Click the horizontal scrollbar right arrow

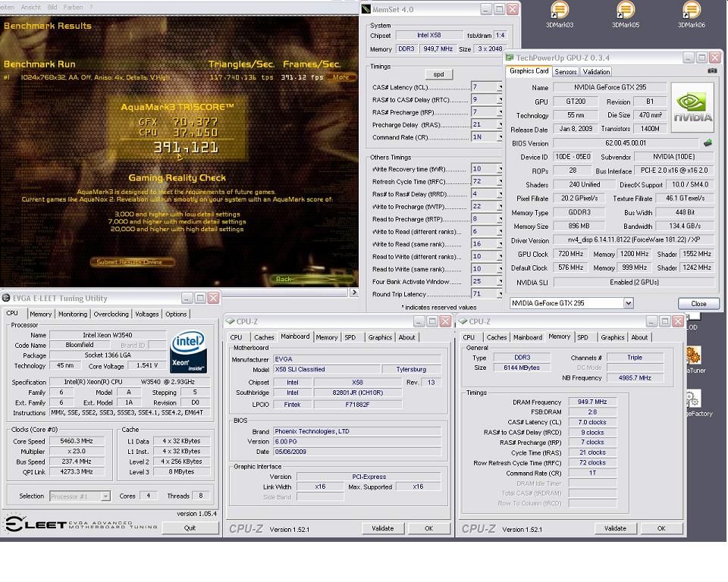354,293
